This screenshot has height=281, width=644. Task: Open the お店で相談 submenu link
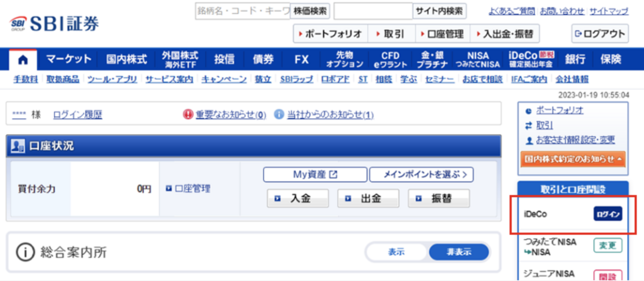coord(482,79)
